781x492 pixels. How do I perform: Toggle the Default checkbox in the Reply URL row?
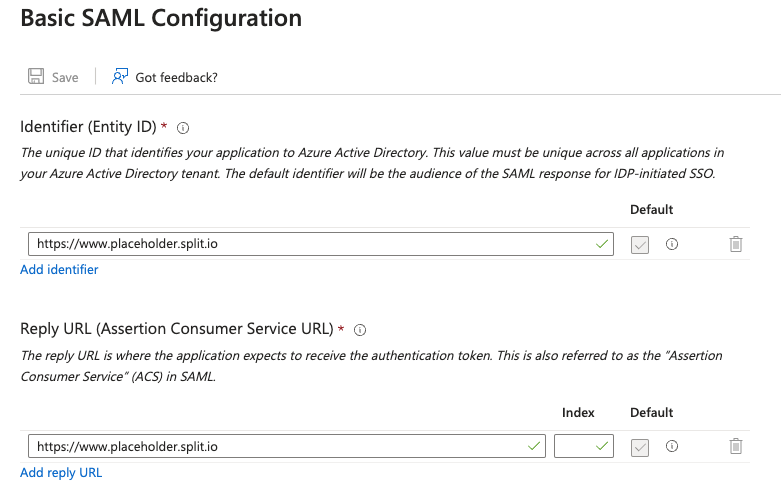[x=641, y=446]
